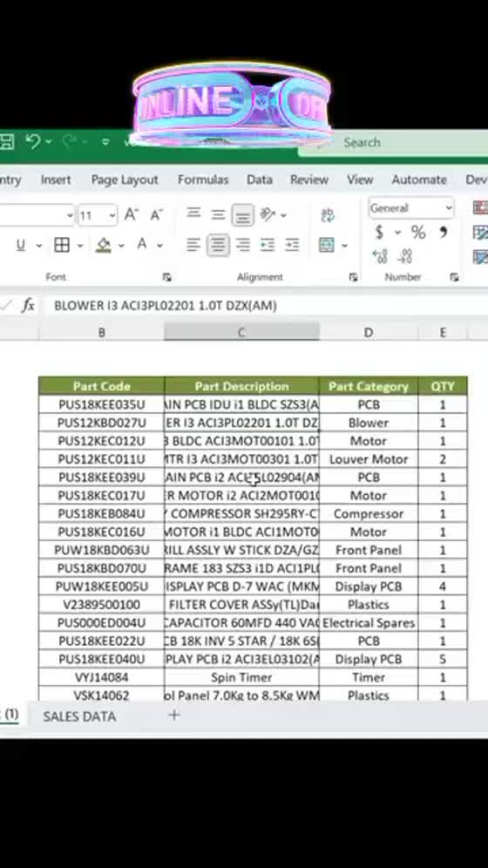The height and width of the screenshot is (868, 488).
Task: Click the Borders grid icon
Action: pyautogui.click(x=62, y=245)
